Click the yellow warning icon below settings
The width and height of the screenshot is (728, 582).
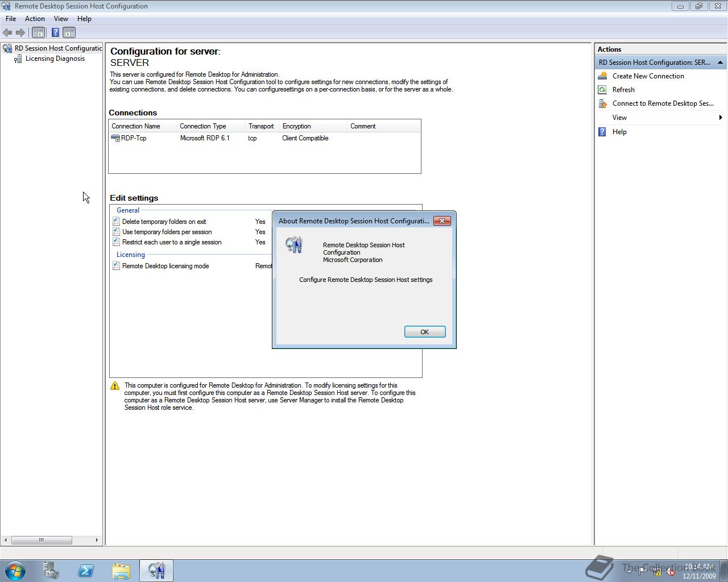click(x=115, y=386)
